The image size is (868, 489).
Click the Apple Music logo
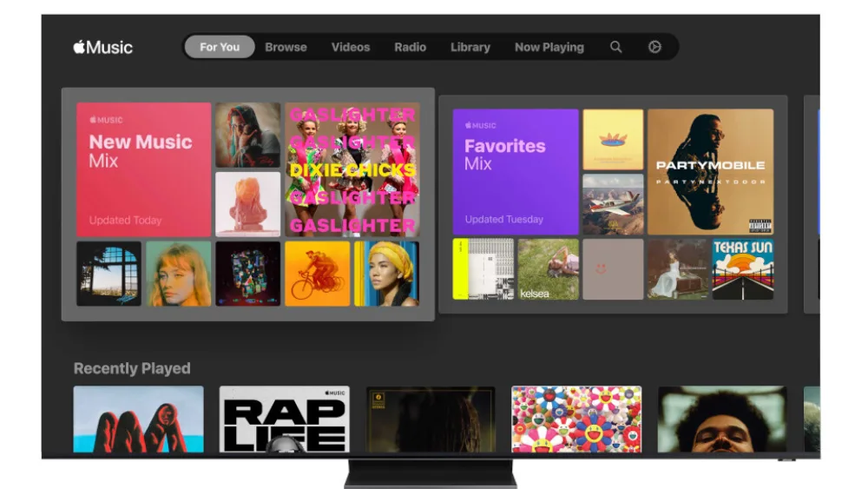tap(103, 47)
